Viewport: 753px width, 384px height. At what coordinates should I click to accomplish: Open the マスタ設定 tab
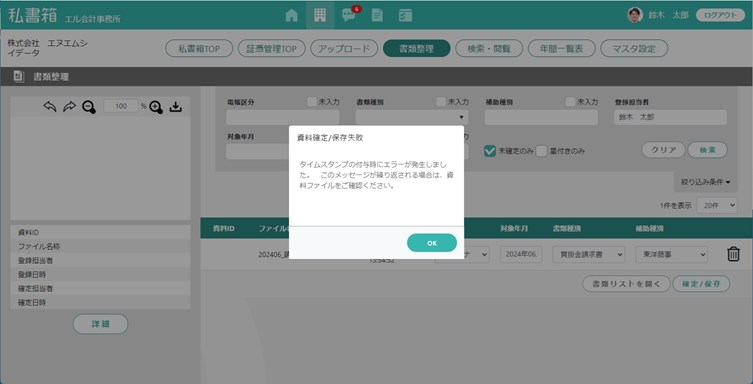[x=634, y=48]
